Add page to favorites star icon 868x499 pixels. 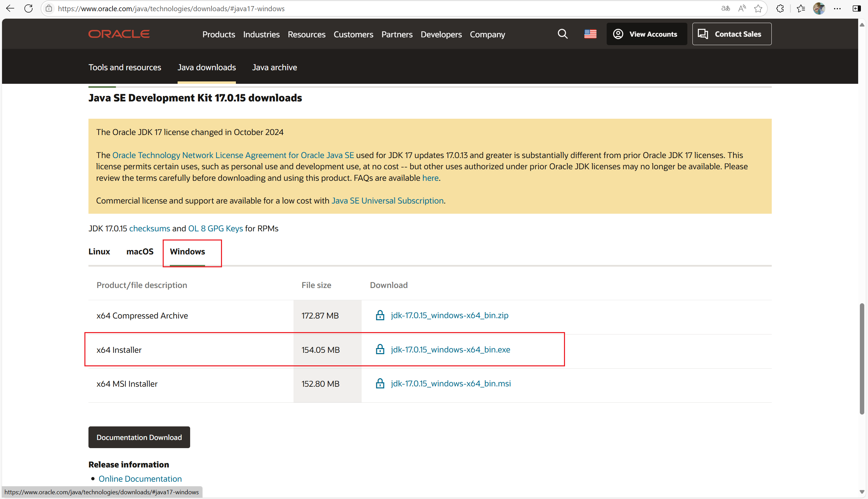(x=758, y=8)
